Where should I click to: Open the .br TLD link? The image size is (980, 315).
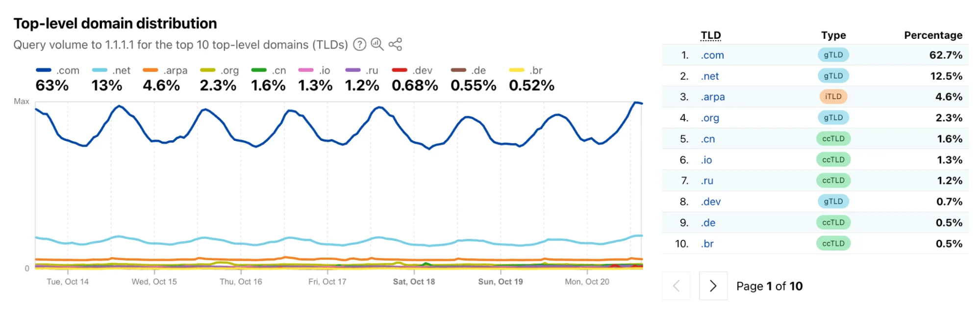(707, 244)
